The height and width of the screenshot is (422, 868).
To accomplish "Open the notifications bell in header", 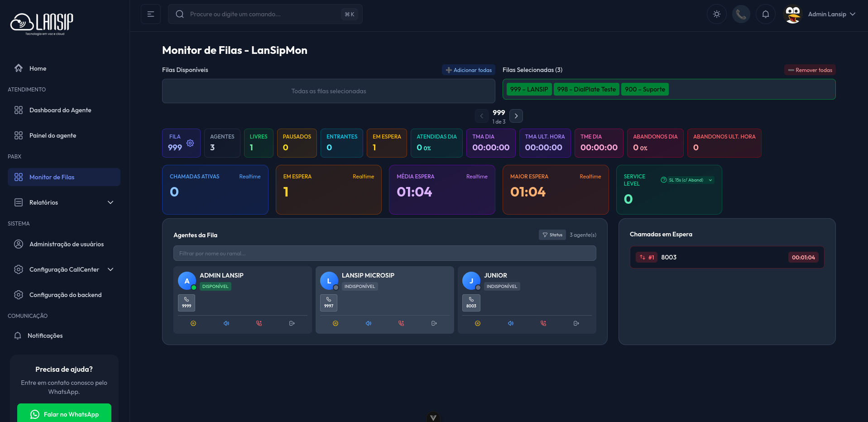I will [765, 14].
